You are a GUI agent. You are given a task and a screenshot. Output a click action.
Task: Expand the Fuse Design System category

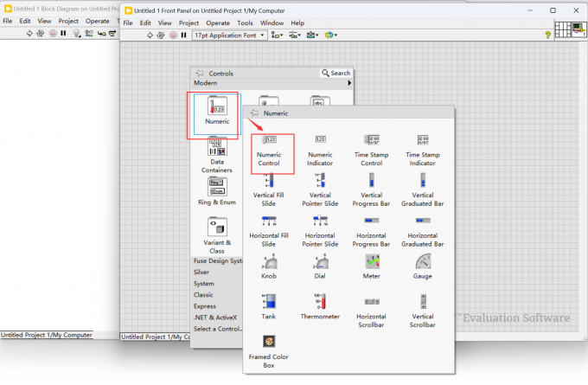pos(218,260)
